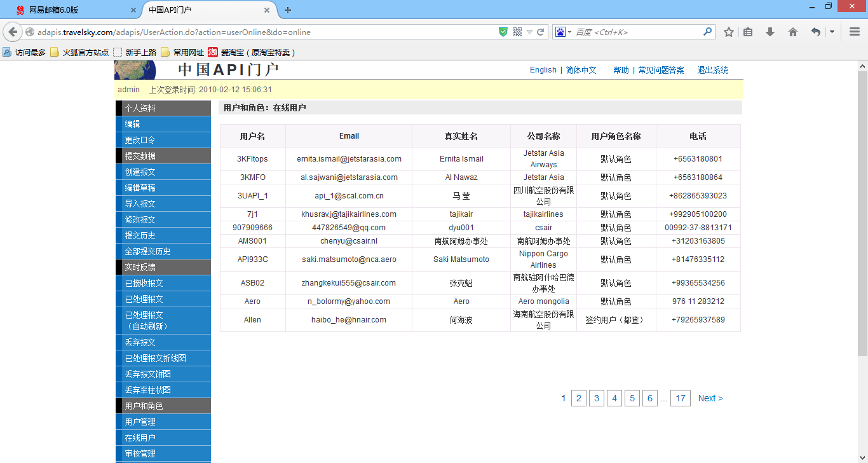This screenshot has width=868, height=463.
Task: Open the bookmarks list icon
Action: click(x=749, y=32)
